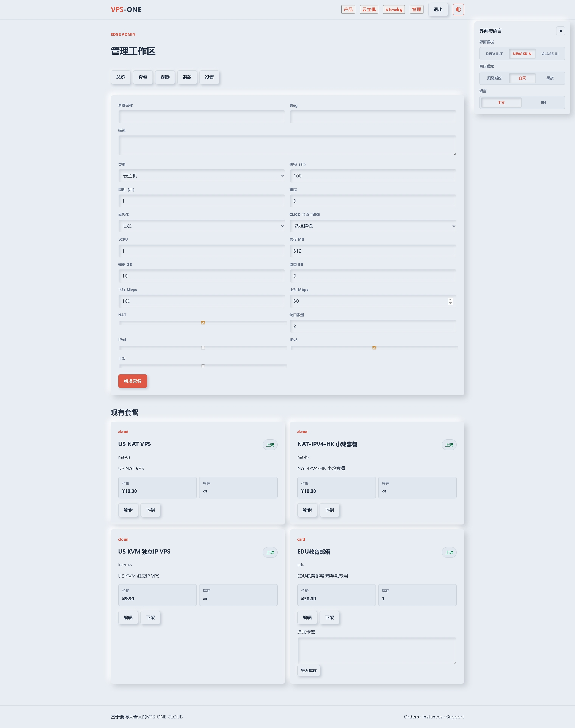Select NEW SKIN template option
Image resolution: width=575 pixels, height=728 pixels.
tap(522, 54)
